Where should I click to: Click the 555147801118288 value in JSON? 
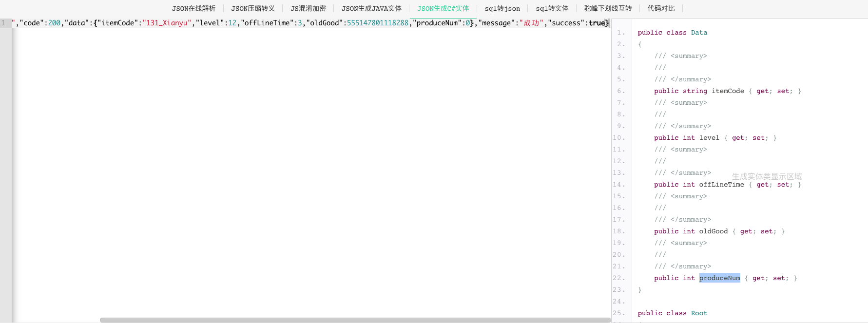coord(378,23)
